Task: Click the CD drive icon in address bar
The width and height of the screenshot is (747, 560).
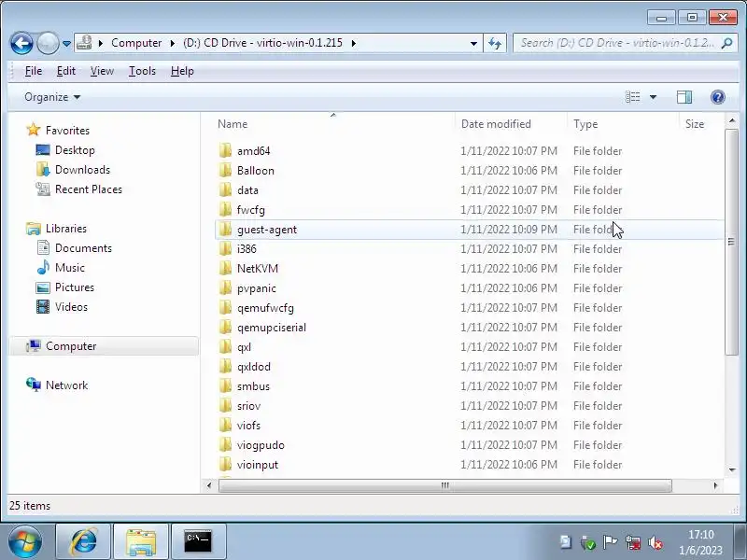Action: pos(84,43)
